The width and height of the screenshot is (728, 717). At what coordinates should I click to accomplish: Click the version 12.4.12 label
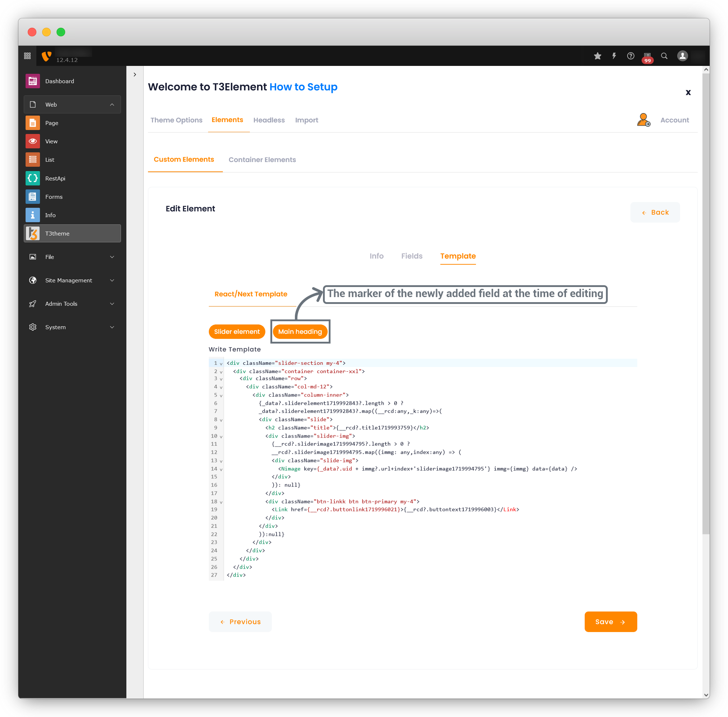click(x=67, y=60)
